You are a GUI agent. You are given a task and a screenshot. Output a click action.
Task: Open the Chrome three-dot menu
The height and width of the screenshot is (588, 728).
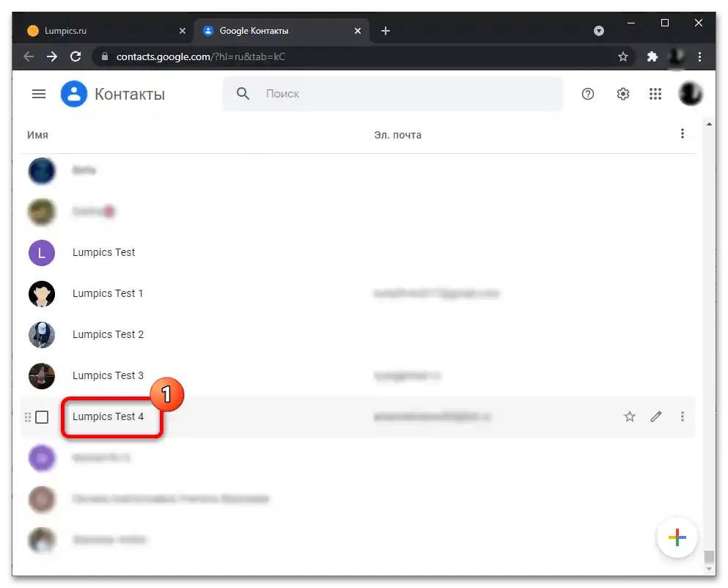[699, 56]
